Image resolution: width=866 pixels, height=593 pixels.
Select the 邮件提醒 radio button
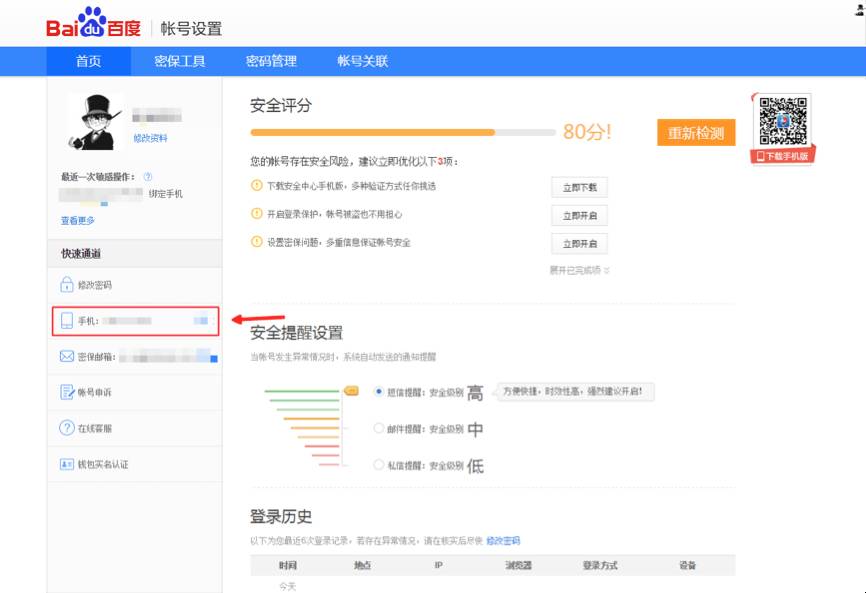tap(379, 428)
